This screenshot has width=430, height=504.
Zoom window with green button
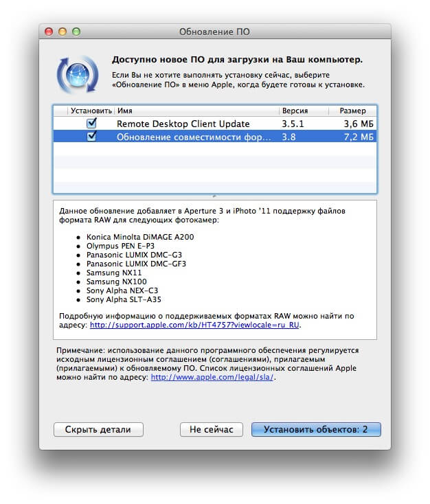76,32
